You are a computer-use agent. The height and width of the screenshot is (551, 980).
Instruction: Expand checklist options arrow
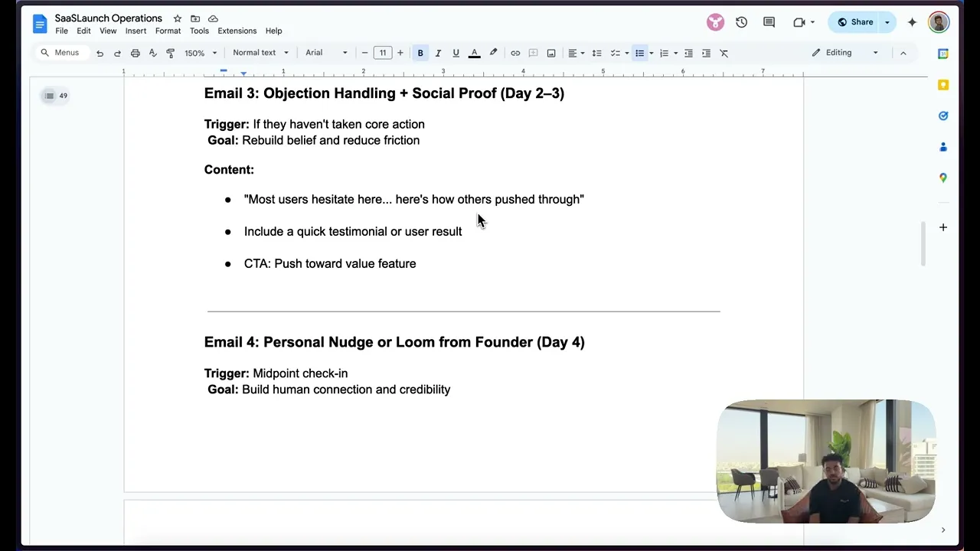pyautogui.click(x=626, y=53)
